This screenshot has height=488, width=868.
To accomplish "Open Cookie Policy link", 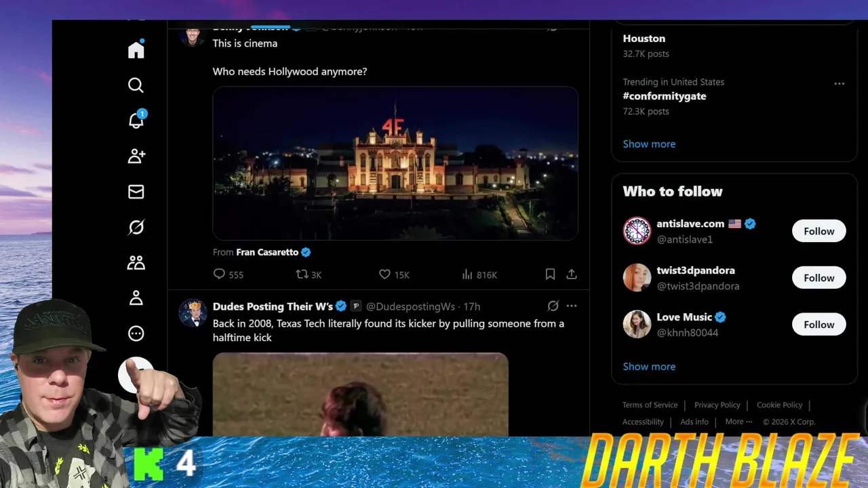I will coord(779,405).
